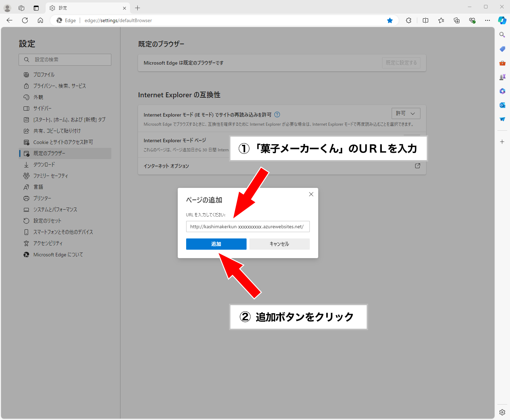Open プリンター settings section

point(65,198)
